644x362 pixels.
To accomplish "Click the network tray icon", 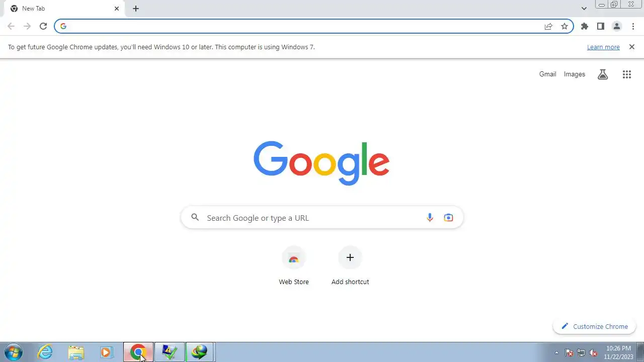I will coord(581,352).
